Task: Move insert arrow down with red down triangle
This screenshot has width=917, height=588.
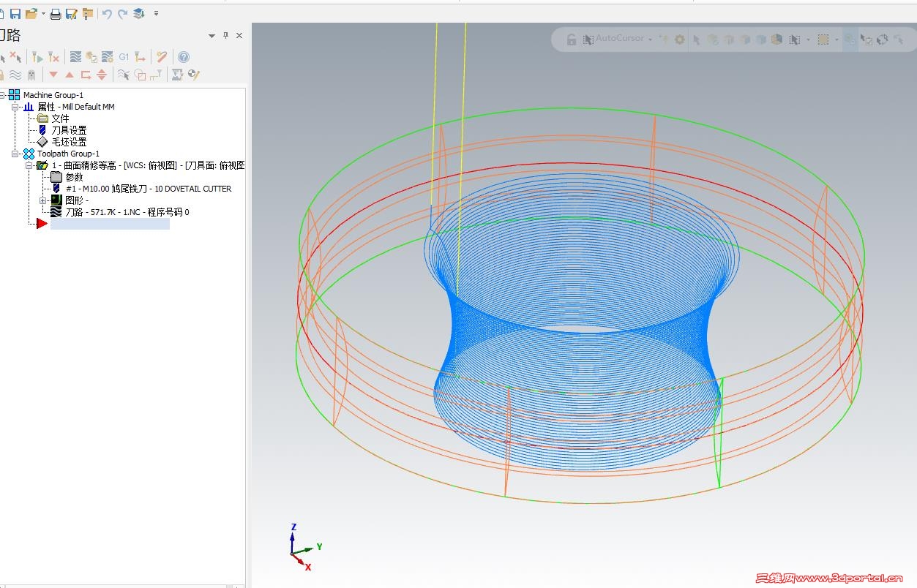Action: click(53, 75)
